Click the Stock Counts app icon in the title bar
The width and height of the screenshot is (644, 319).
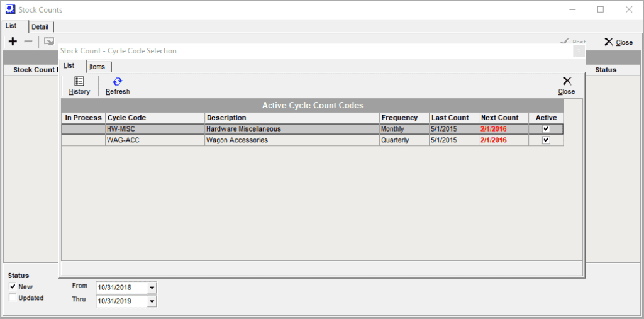[9, 9]
